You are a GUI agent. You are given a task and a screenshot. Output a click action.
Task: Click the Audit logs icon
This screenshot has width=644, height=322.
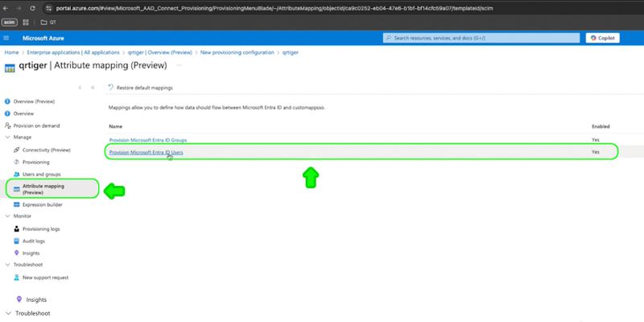pos(16,241)
